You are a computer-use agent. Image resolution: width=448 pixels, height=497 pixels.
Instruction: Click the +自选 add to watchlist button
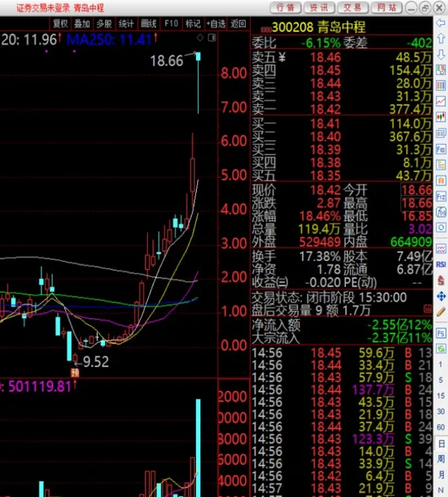tap(215, 23)
